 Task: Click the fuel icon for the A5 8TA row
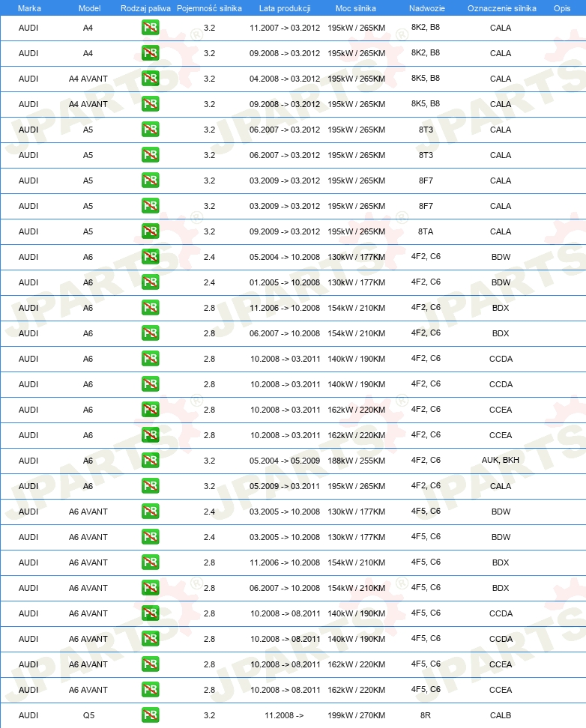coord(150,231)
